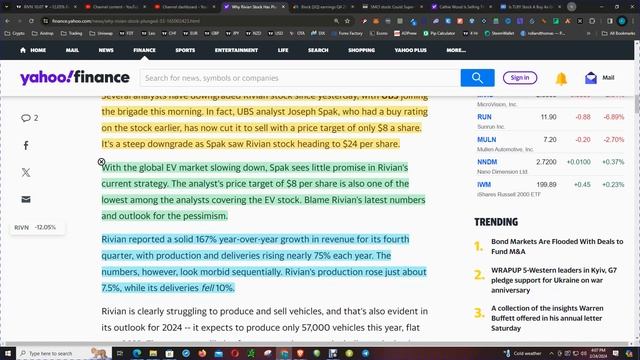640x360 pixels.
Task: Close the active Rivian article tab
Action: click(x=283, y=7)
